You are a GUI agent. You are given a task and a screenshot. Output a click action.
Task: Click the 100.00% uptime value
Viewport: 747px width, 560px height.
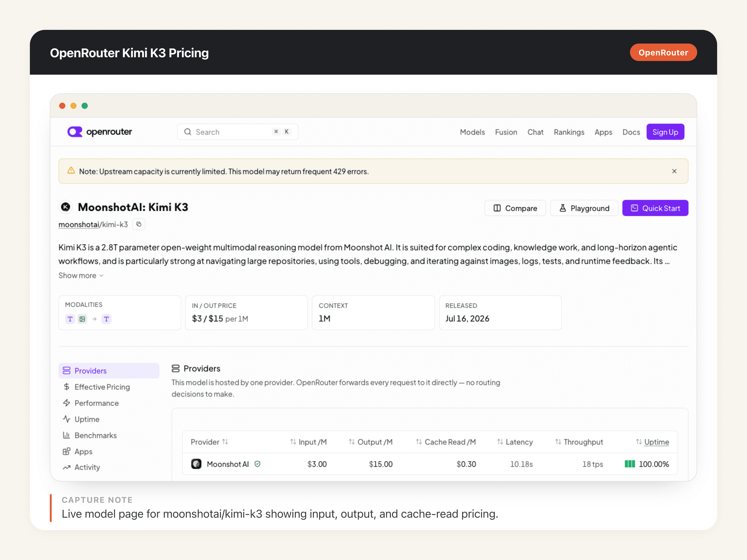[x=654, y=464]
